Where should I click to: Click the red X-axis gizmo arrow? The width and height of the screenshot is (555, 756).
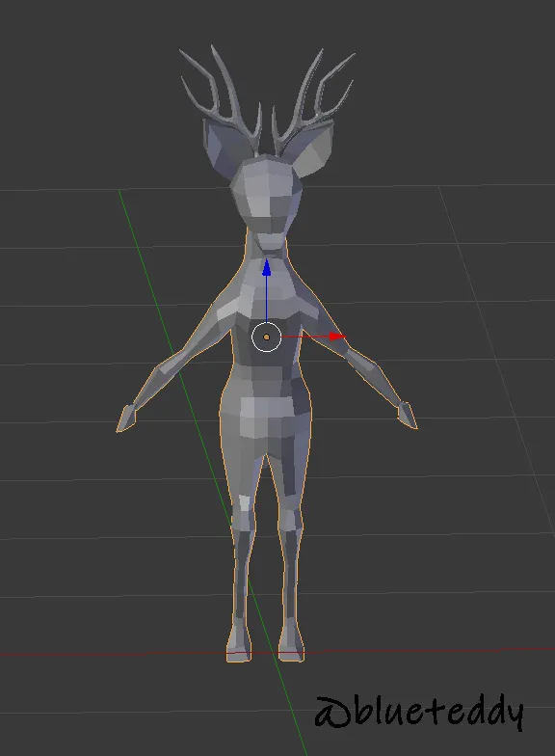pyautogui.click(x=337, y=336)
